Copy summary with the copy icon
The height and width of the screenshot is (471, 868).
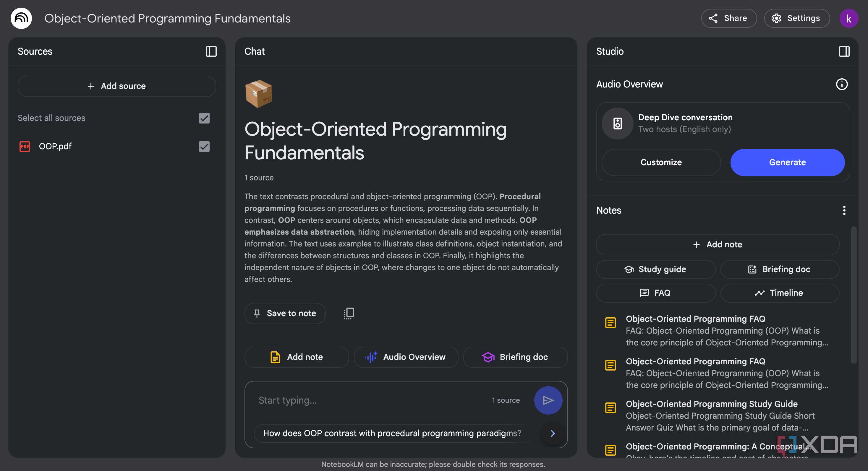(x=349, y=313)
